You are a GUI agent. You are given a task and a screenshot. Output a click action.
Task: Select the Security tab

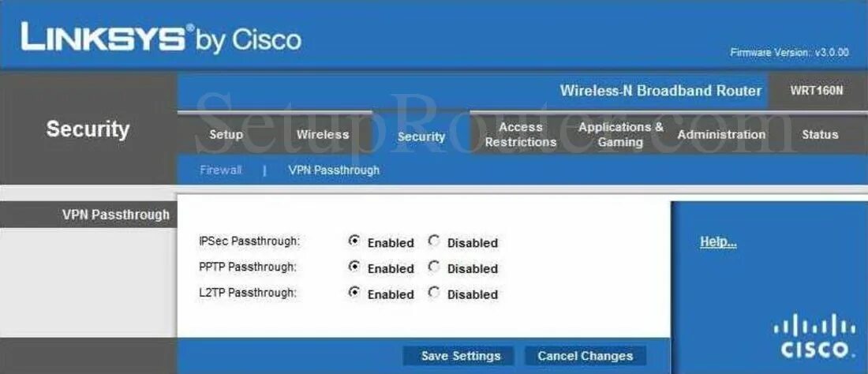tap(421, 137)
